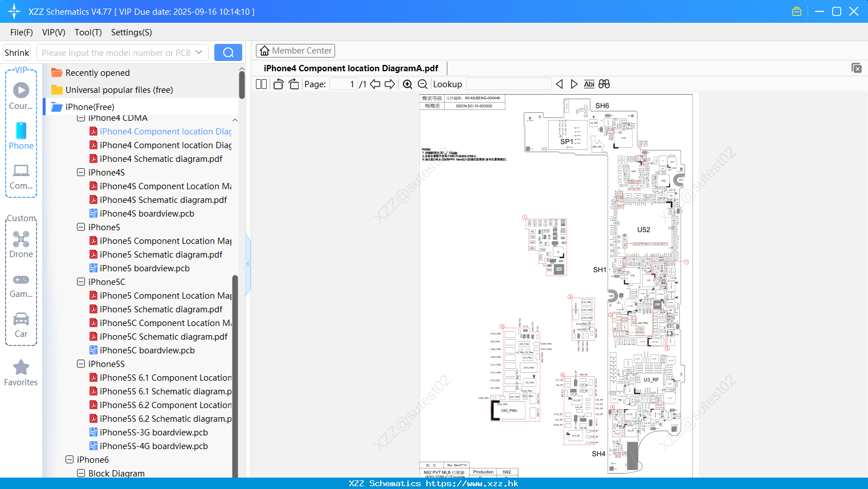
Task: Click the file tree vertical scrollbar
Action: [235, 376]
